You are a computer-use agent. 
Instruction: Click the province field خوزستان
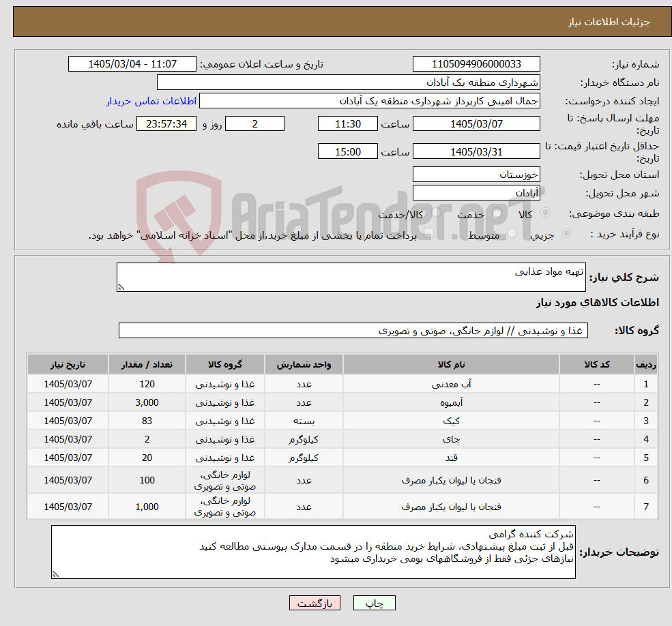476,175
